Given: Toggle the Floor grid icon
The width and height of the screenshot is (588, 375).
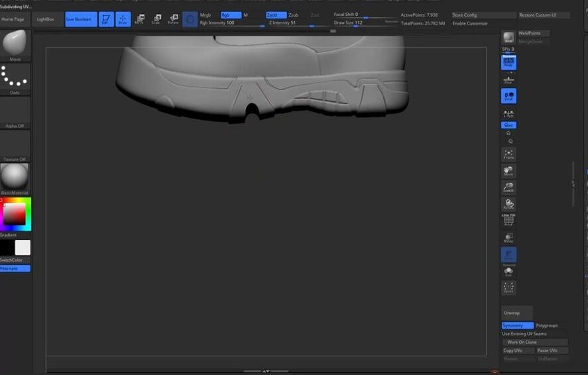Looking at the screenshot, I should (x=508, y=80).
